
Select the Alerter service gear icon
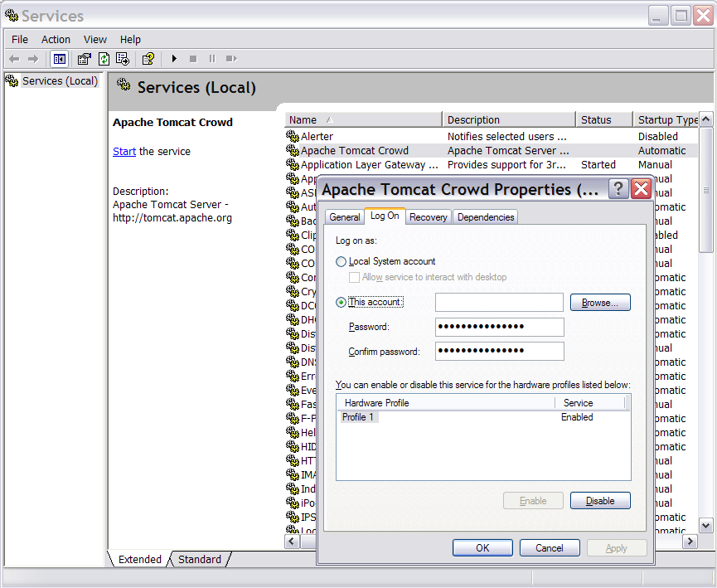point(292,136)
